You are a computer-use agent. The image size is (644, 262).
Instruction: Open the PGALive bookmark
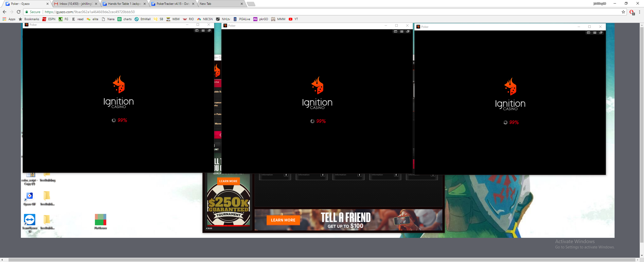click(x=242, y=19)
